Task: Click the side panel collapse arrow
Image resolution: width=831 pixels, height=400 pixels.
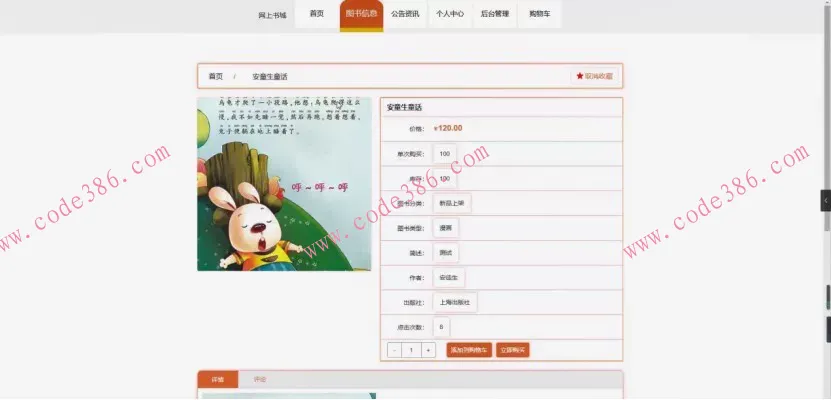Action: click(826, 200)
